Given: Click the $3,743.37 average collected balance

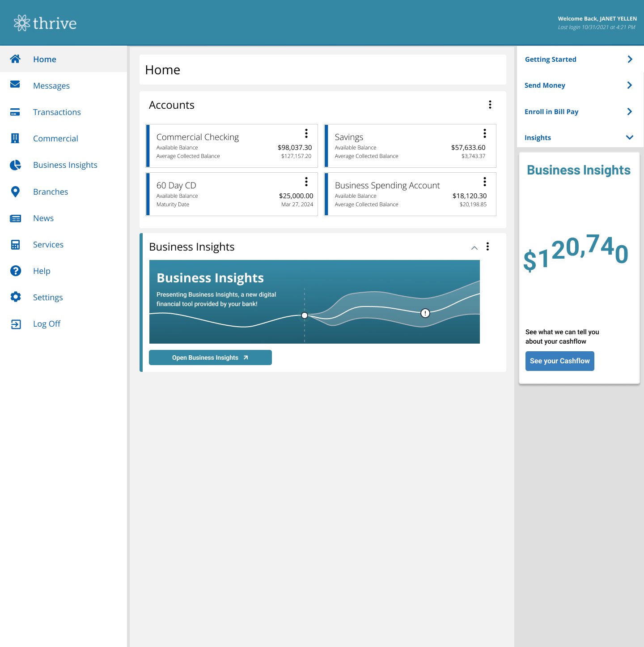Looking at the screenshot, I should point(473,156).
